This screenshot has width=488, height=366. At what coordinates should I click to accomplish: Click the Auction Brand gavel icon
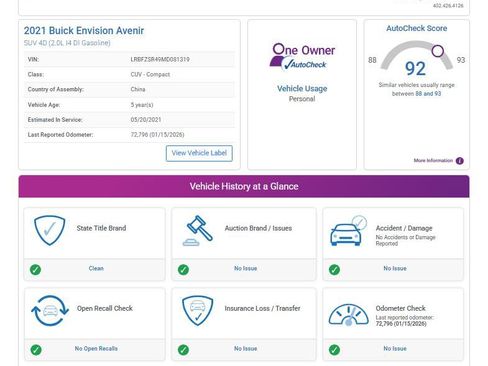pyautogui.click(x=198, y=231)
